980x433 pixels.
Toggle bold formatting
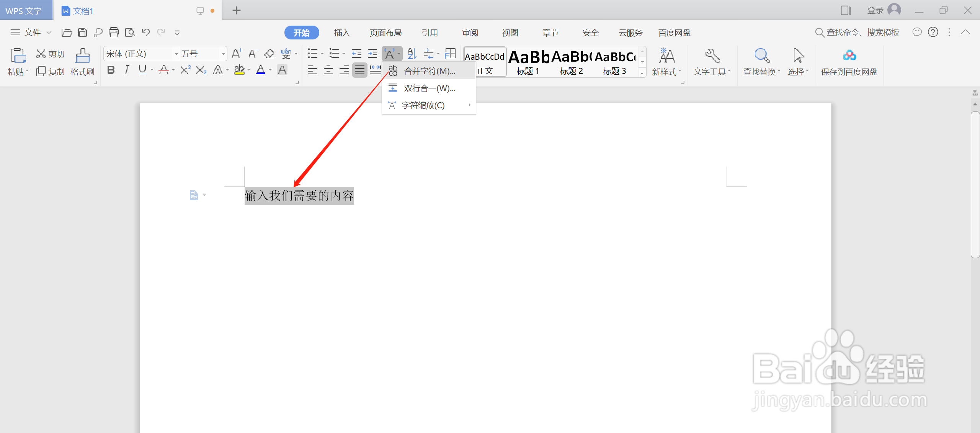click(x=111, y=70)
